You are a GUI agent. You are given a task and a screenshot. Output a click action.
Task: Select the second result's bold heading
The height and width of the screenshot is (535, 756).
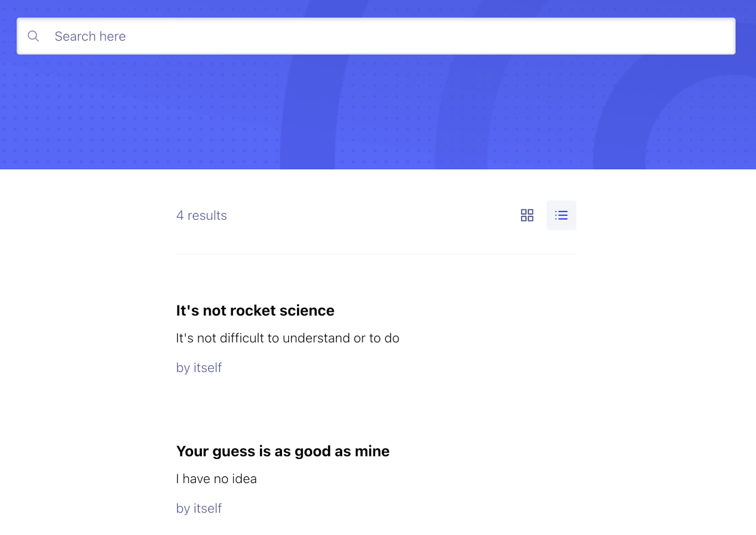[283, 451]
